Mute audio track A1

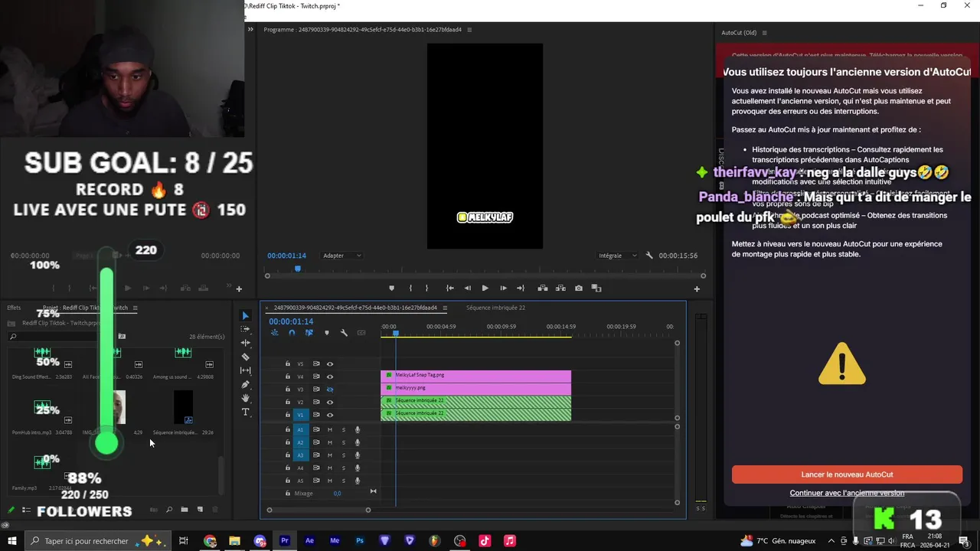pos(330,429)
